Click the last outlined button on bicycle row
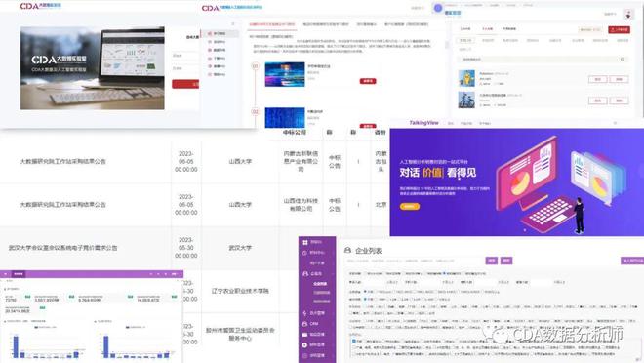The image size is (644, 363). coord(619,101)
